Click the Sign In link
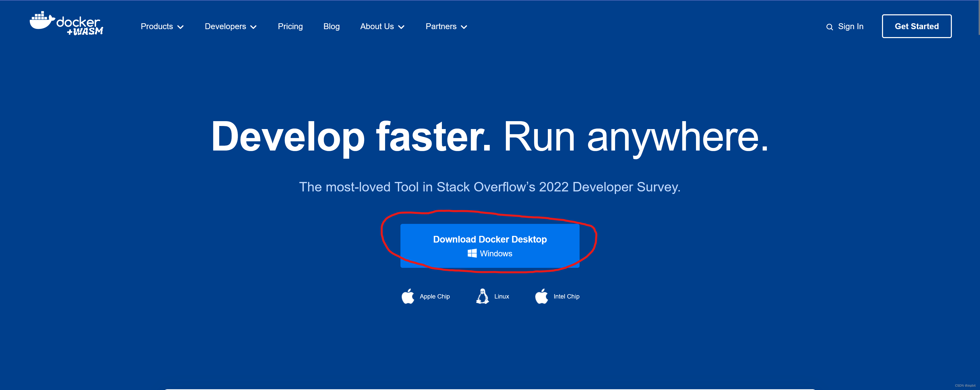 point(851,27)
